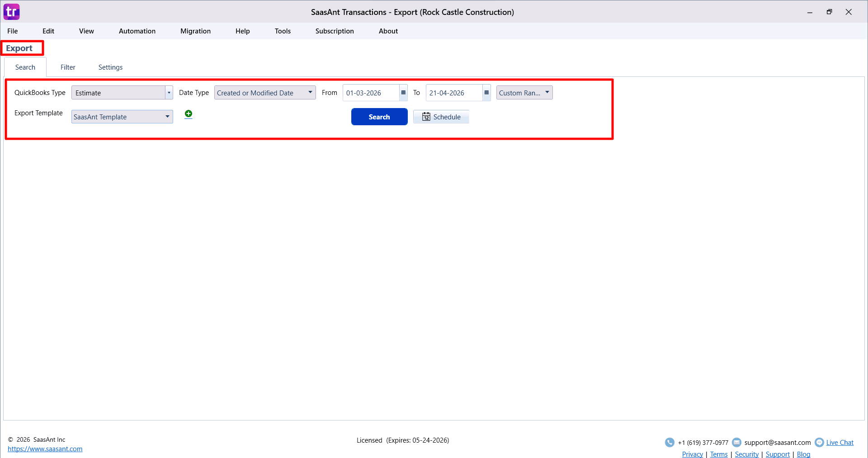Click the Export page heading

19,48
